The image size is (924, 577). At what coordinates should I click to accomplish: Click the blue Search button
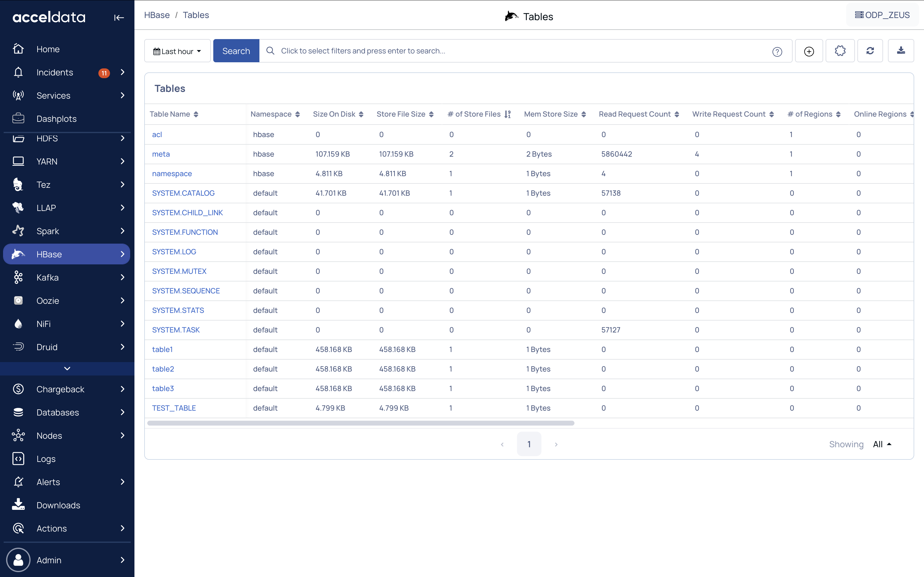pyautogui.click(x=236, y=51)
